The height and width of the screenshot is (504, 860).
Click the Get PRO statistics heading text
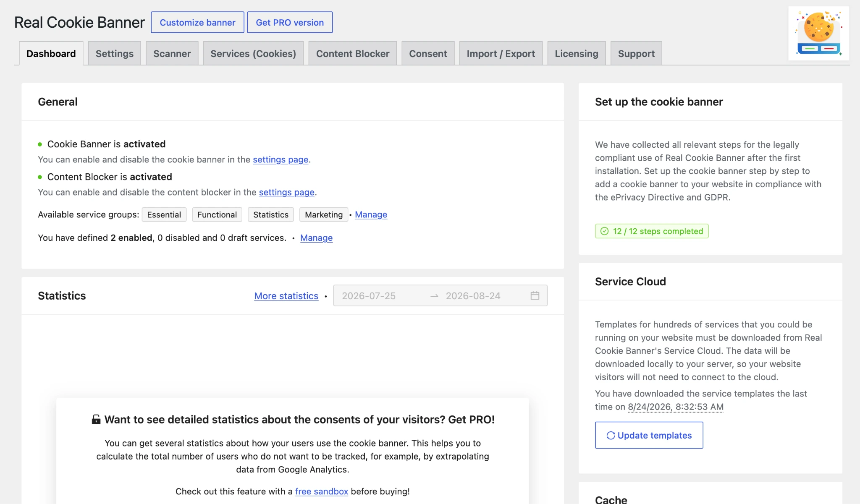299,420
